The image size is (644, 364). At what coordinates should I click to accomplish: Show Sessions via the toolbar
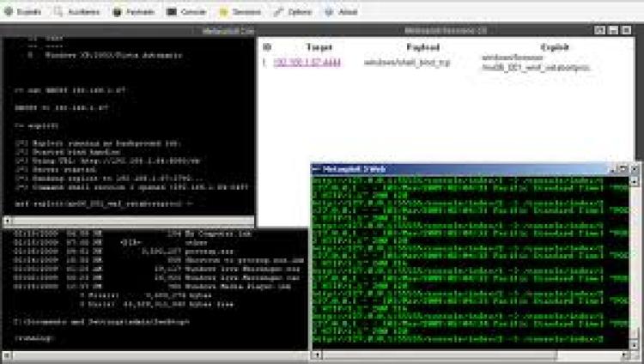[241, 13]
